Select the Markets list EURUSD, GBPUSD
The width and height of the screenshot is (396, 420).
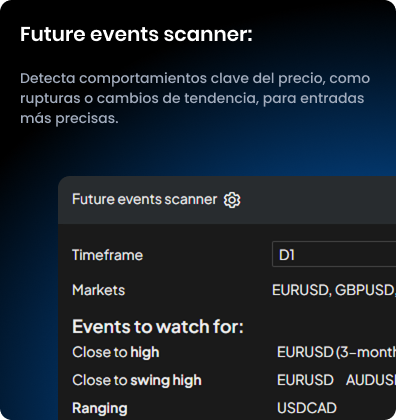(x=334, y=290)
